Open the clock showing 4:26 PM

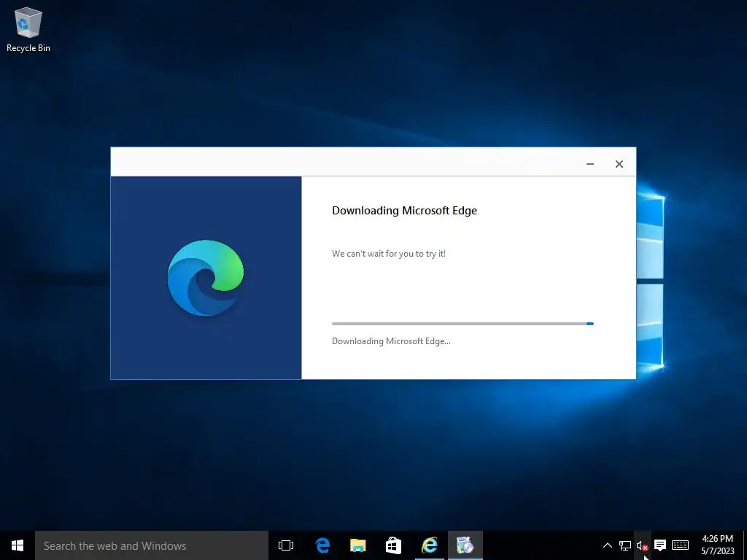tap(718, 545)
